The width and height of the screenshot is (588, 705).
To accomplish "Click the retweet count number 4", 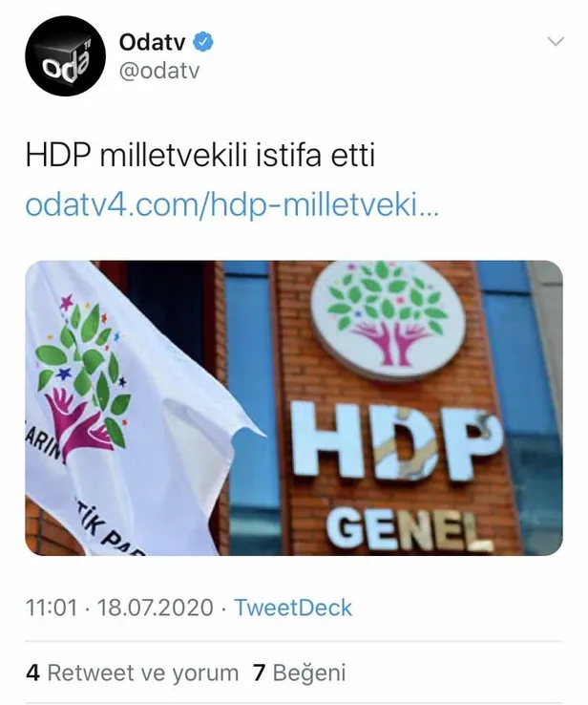I will [x=32, y=673].
